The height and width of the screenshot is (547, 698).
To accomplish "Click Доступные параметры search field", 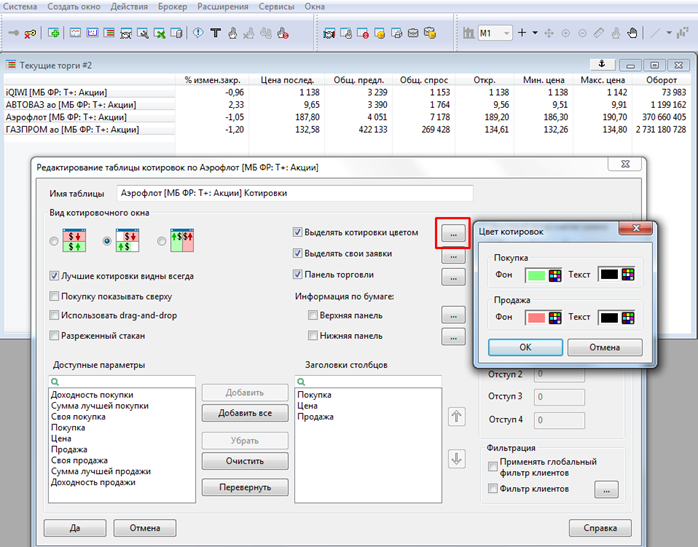I will click(122, 381).
